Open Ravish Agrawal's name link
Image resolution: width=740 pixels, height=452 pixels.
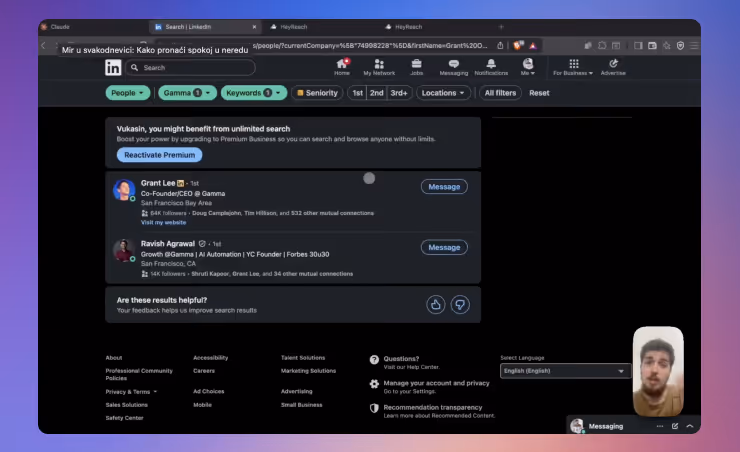(x=168, y=243)
